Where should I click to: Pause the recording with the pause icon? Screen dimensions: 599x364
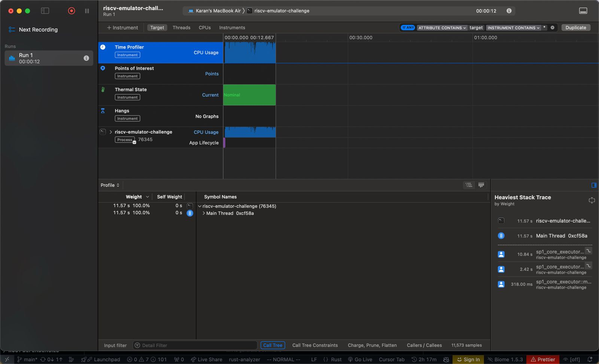pos(87,11)
